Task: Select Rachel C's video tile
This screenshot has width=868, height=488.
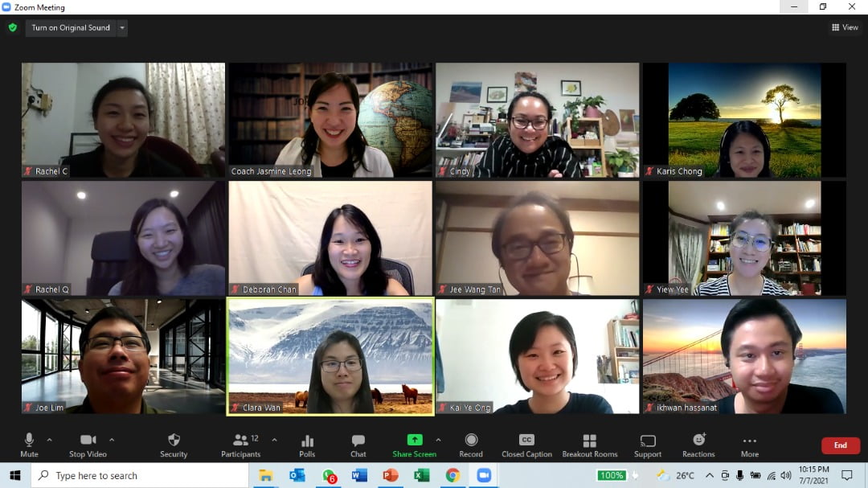Action: point(124,120)
